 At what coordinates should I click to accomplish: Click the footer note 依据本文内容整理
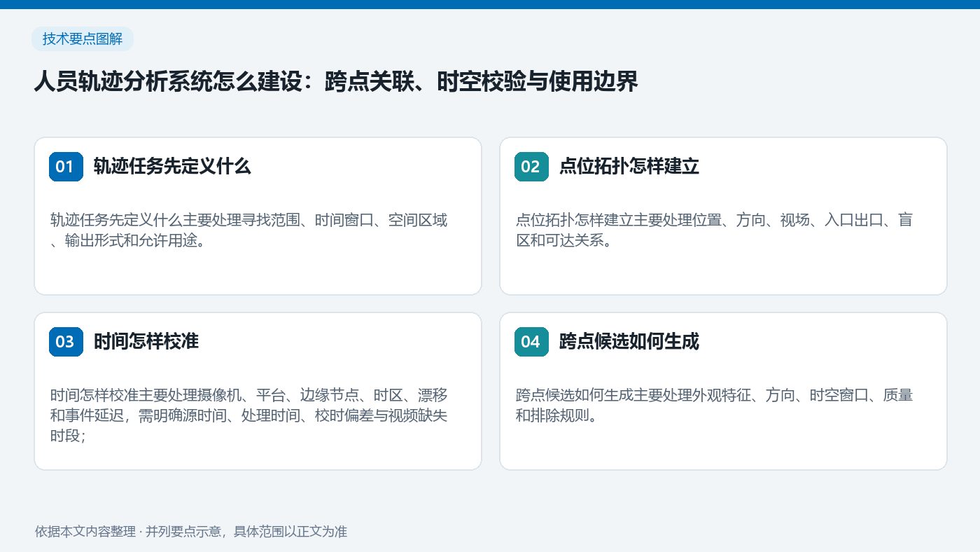191,531
